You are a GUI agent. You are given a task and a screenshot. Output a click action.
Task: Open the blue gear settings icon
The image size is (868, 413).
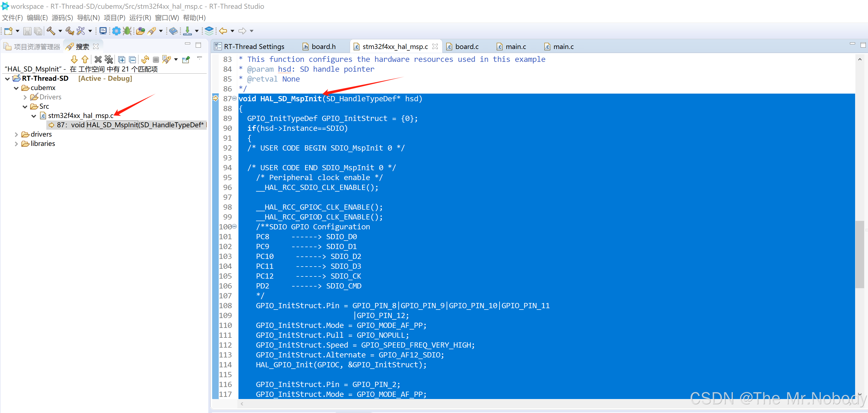point(116,31)
